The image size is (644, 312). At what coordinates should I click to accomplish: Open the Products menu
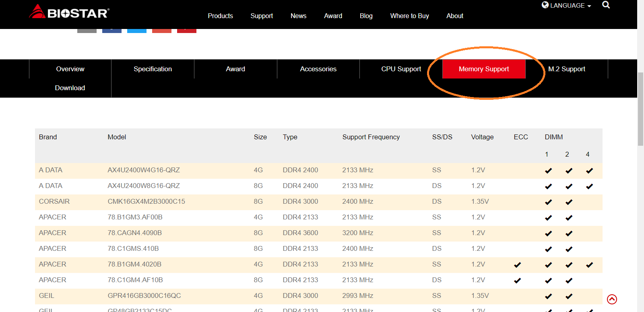(x=220, y=16)
